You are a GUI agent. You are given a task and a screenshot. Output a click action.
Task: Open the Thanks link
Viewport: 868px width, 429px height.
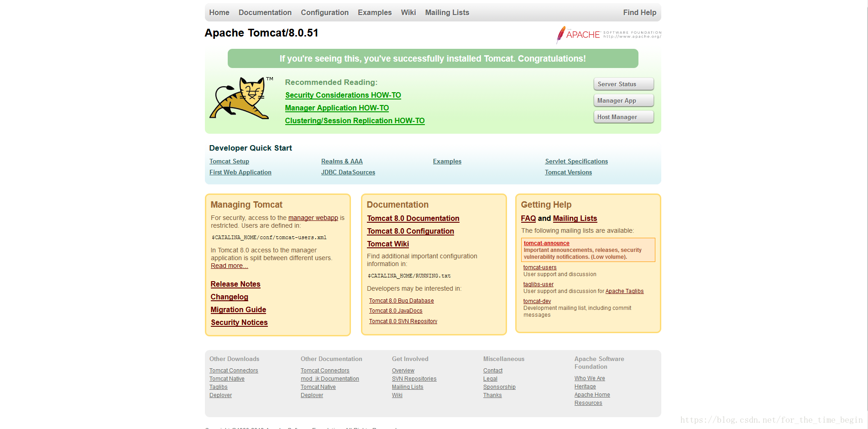pos(492,395)
